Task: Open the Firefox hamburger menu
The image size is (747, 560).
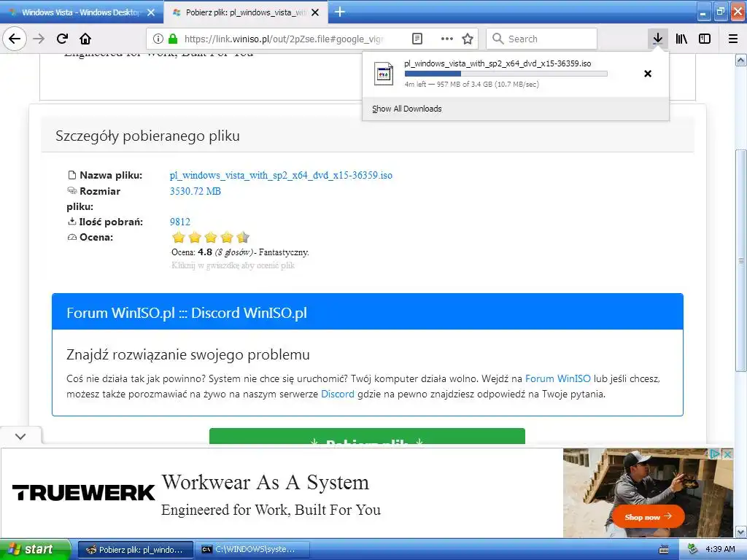Action: coord(733,39)
